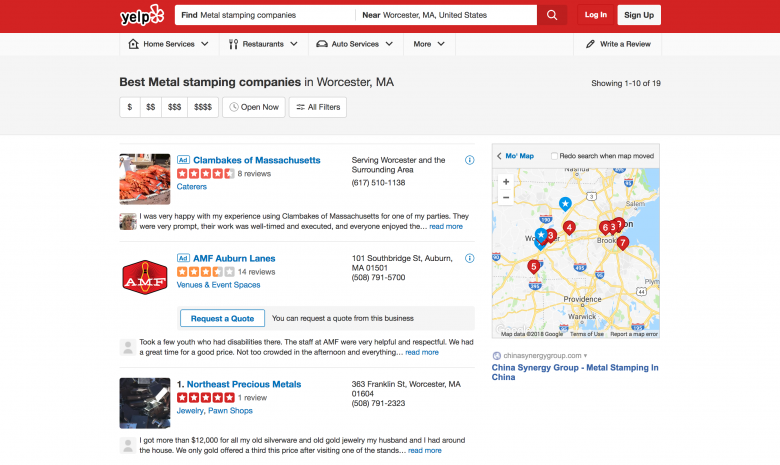Open China Synergy Group ad link
Screen dimensions: 780x465
click(x=575, y=372)
